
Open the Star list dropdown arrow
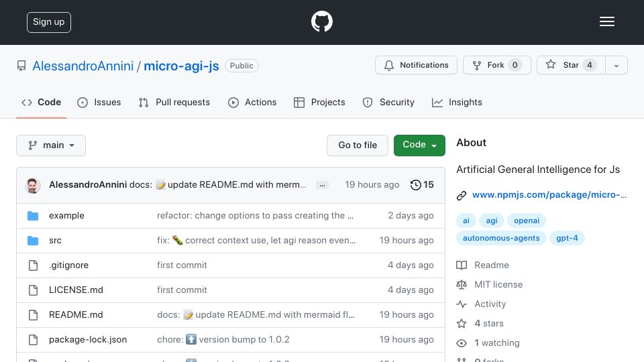tap(616, 65)
